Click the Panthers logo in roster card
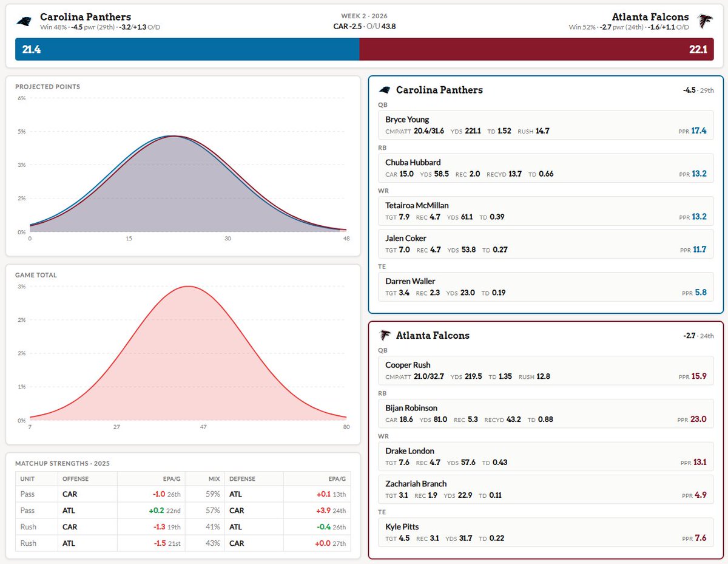The height and width of the screenshot is (564, 728). tap(385, 90)
